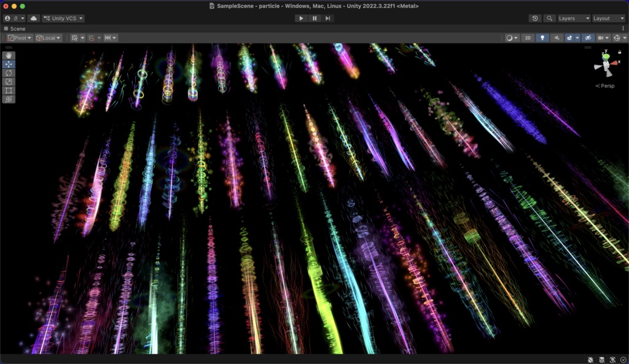The height and width of the screenshot is (364, 629).
Task: Select the Rotate tool
Action: coord(8,73)
